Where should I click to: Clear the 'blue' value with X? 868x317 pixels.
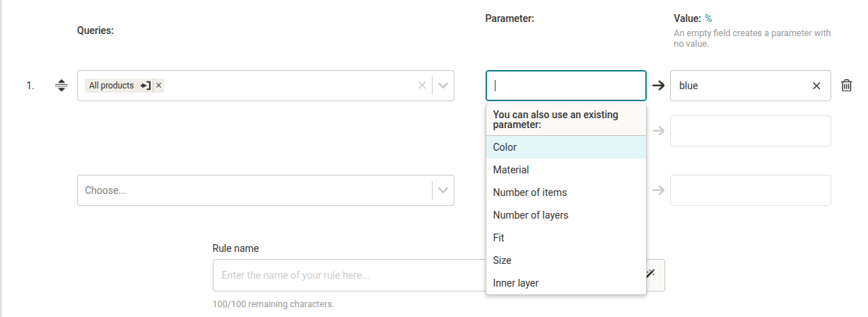point(816,86)
